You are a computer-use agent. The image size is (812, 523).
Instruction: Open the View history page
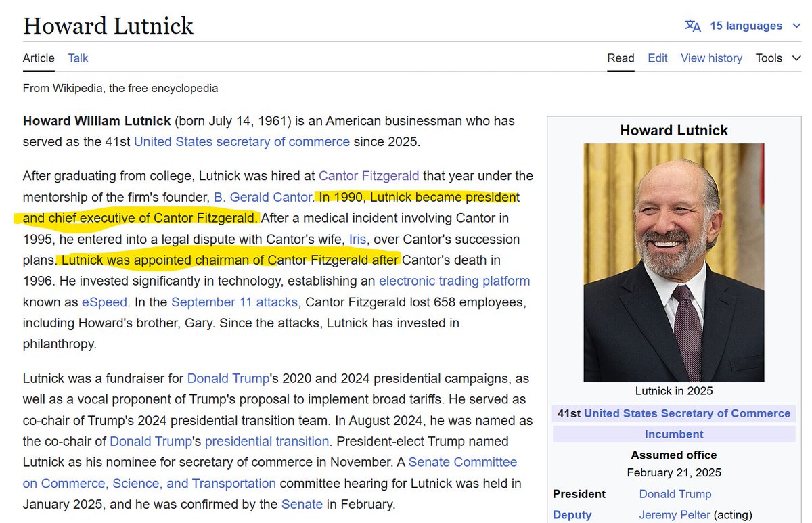(x=711, y=58)
